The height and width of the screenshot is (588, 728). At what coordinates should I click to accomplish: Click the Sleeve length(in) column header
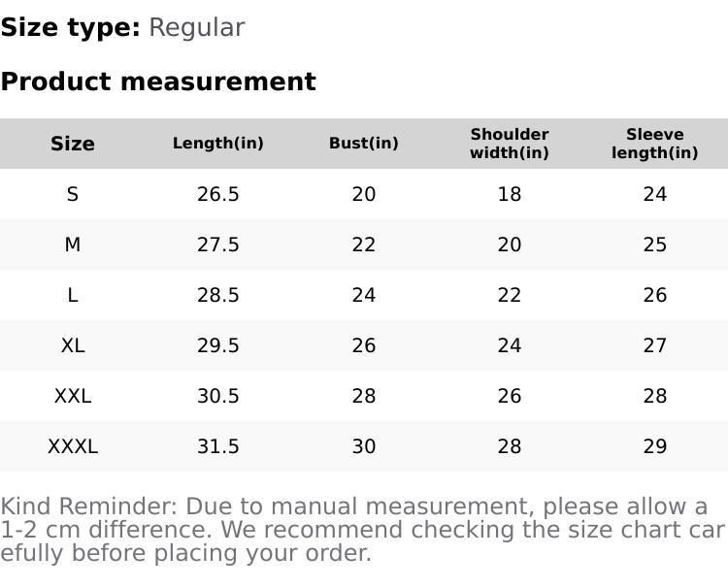[x=655, y=144]
